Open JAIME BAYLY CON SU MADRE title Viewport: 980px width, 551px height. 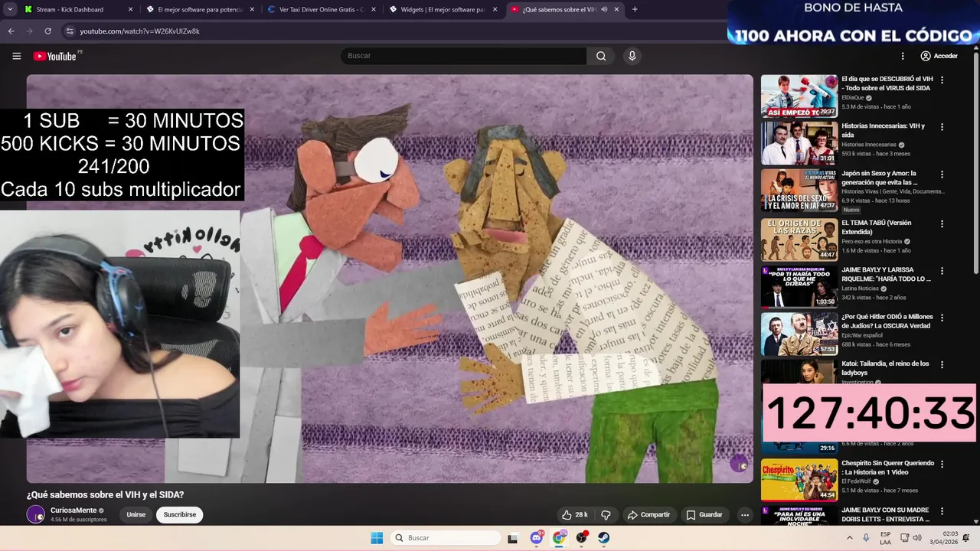click(886, 514)
